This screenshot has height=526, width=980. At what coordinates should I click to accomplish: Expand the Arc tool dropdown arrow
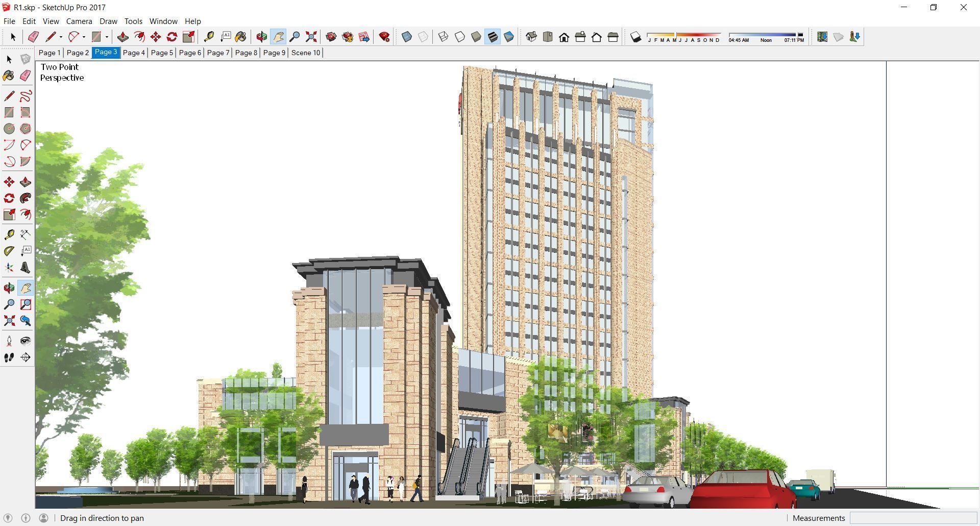click(84, 37)
